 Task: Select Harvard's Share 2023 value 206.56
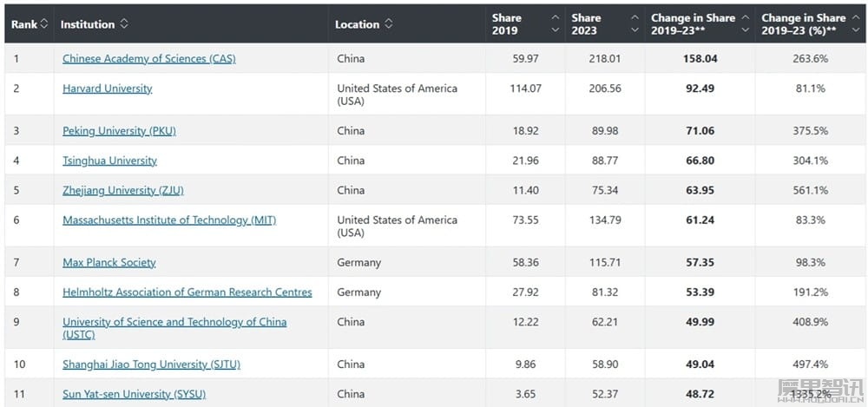605,89
